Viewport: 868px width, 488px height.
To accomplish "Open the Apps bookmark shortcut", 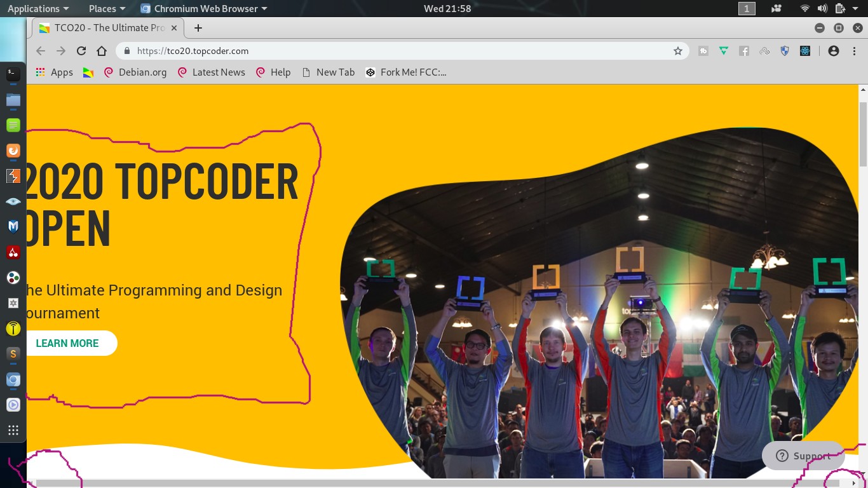I will (54, 72).
